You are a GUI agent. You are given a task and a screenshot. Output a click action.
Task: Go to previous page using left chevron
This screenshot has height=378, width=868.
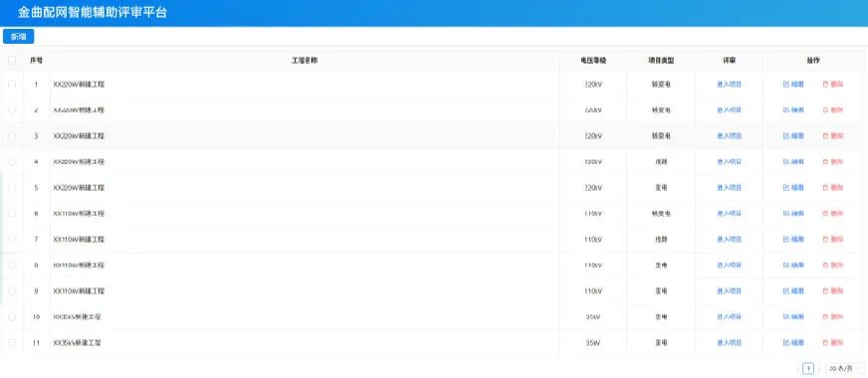[797, 368]
